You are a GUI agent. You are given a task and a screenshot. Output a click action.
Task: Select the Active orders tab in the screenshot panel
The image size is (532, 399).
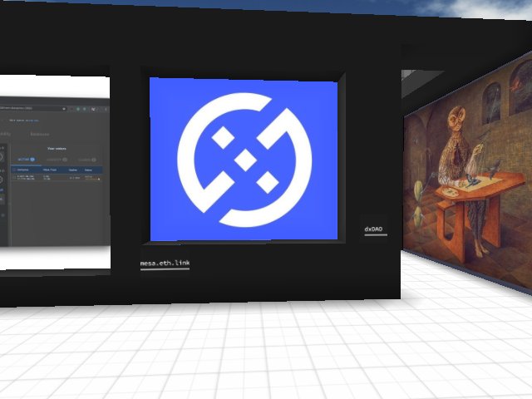click(26, 159)
